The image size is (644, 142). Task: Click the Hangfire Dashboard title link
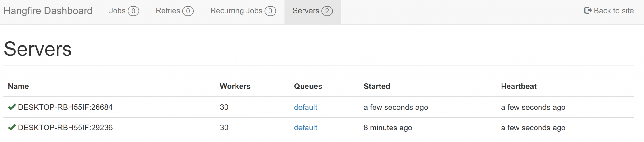pyautogui.click(x=48, y=11)
